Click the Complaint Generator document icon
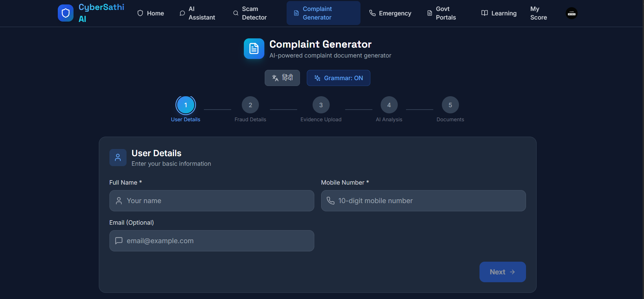 click(254, 49)
